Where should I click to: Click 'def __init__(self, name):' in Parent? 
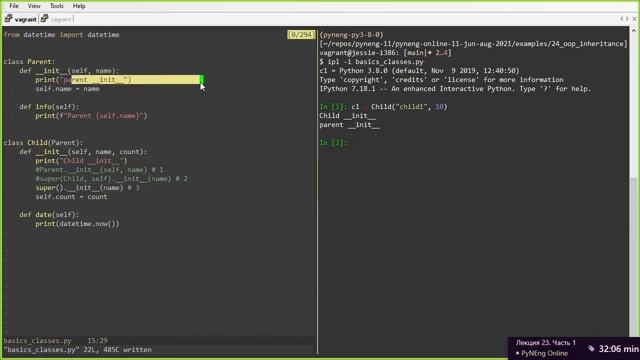point(69,71)
